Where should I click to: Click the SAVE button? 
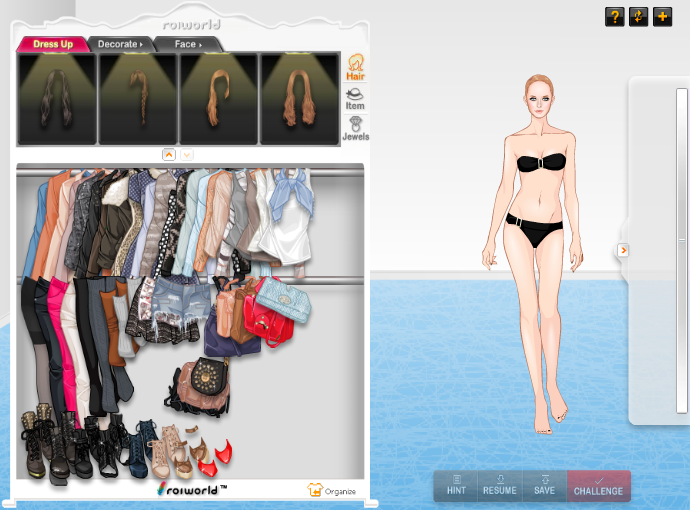(x=544, y=486)
